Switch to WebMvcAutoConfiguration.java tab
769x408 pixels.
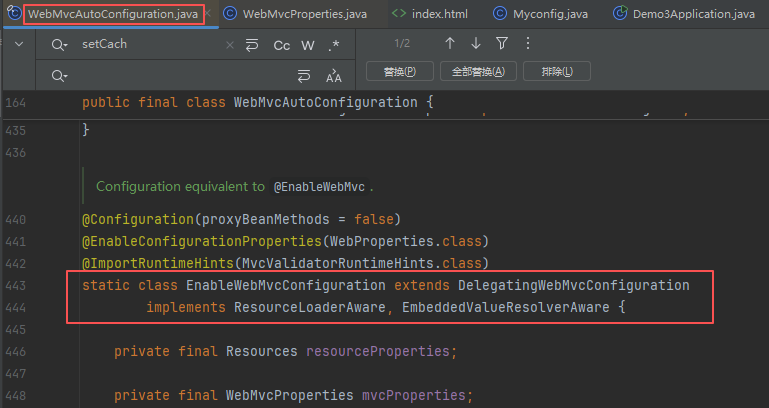coord(113,14)
